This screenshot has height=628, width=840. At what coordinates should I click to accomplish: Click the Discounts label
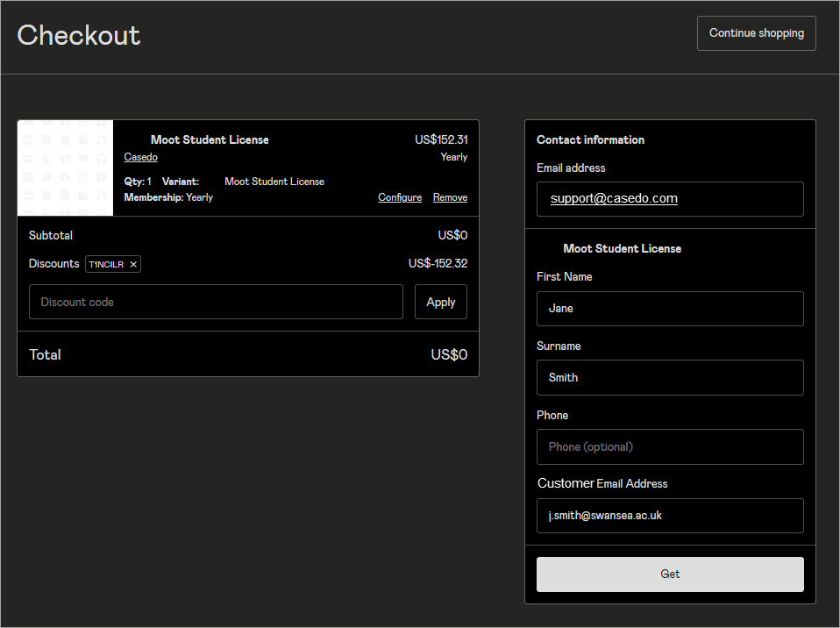[53, 264]
